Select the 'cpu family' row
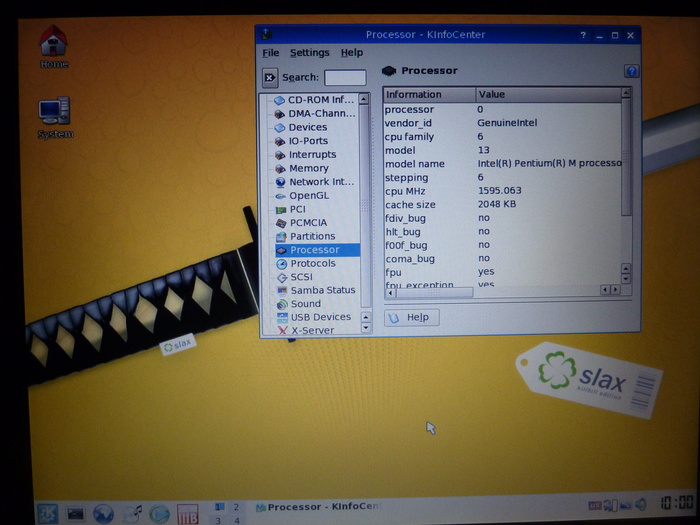 pyautogui.click(x=502, y=137)
